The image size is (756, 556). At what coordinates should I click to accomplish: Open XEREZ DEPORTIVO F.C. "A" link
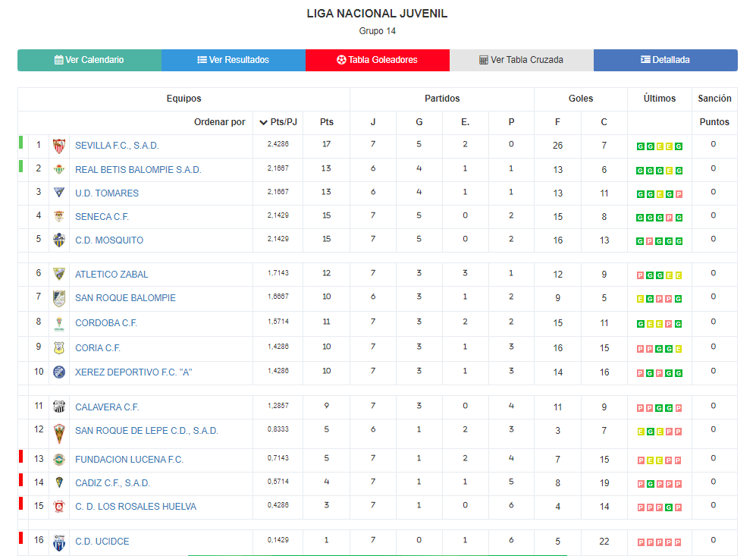(133, 372)
